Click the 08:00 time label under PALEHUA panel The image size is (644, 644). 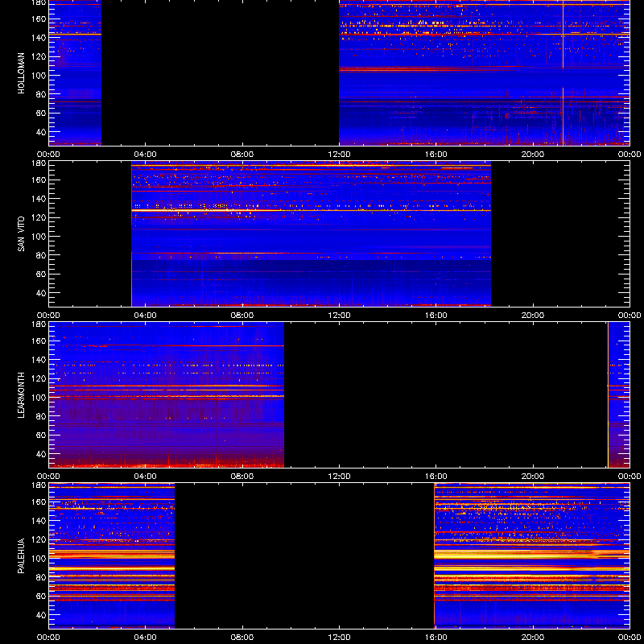tap(242, 638)
